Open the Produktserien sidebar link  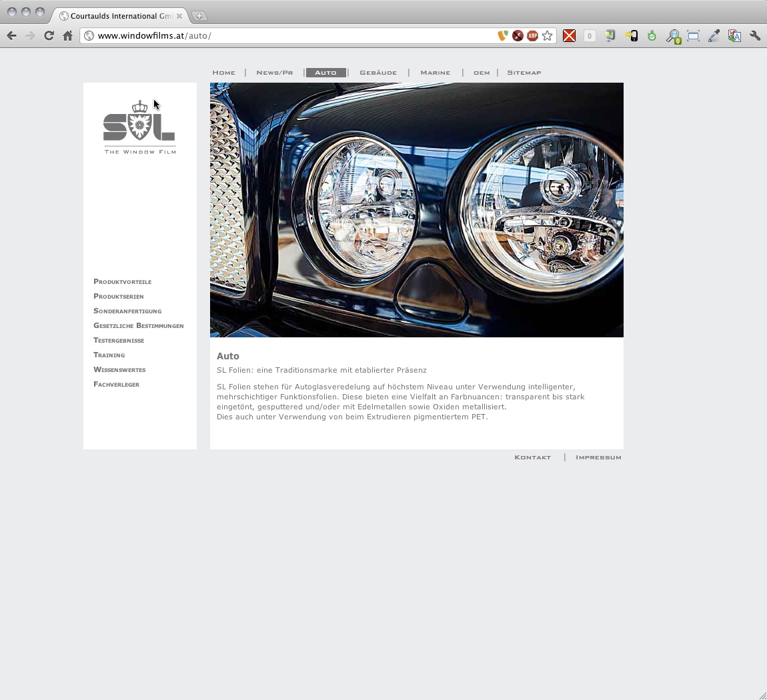tap(118, 296)
